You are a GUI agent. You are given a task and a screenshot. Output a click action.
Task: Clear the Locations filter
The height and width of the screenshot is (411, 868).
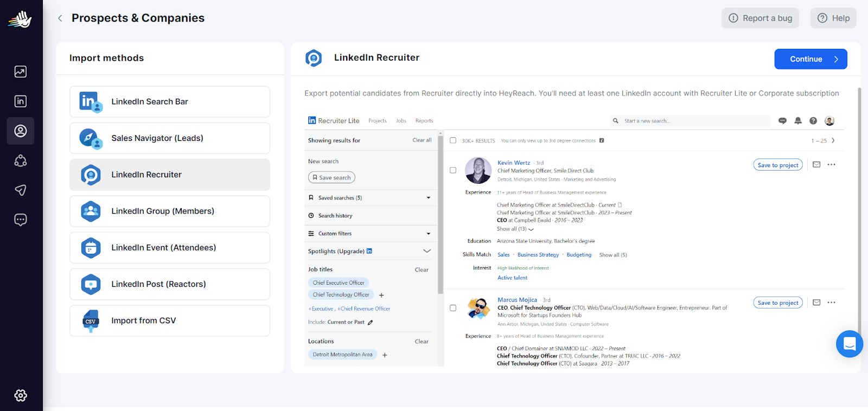pyautogui.click(x=422, y=342)
